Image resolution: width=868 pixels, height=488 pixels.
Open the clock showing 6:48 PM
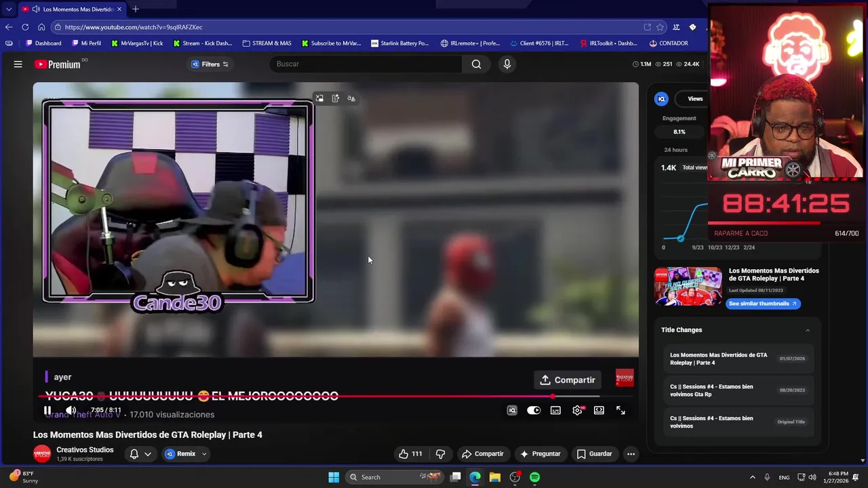pos(837,477)
